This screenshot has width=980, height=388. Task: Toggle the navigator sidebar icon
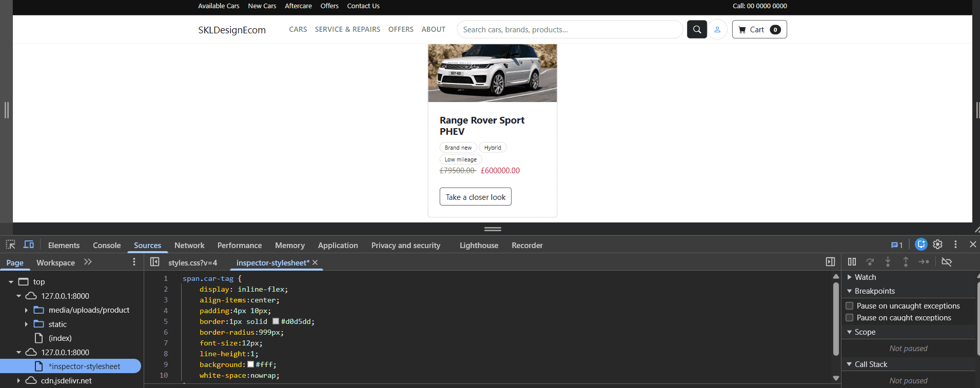coord(154,262)
